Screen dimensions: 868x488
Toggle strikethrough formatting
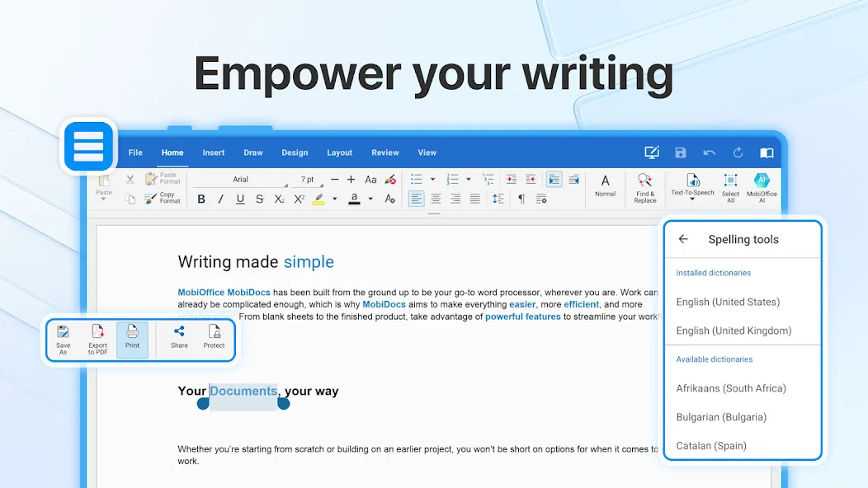tap(260, 199)
